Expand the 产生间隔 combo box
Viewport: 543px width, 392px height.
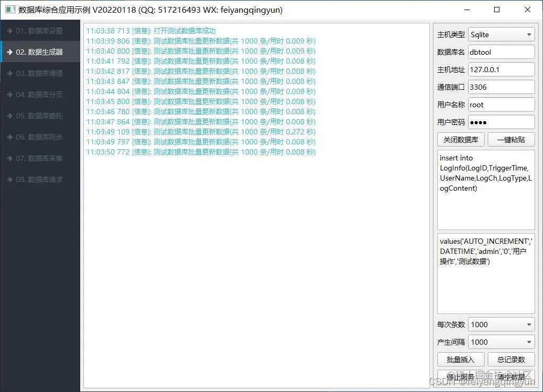[x=501, y=342]
